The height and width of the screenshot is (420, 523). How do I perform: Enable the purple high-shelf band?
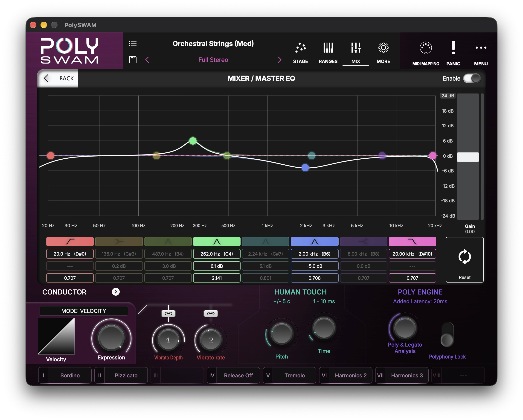(x=363, y=242)
